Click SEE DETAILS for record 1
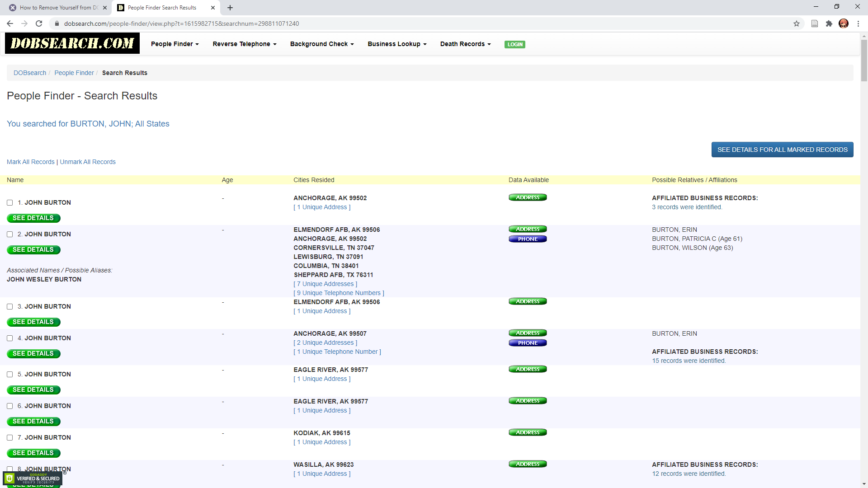The image size is (868, 488). [x=33, y=218]
